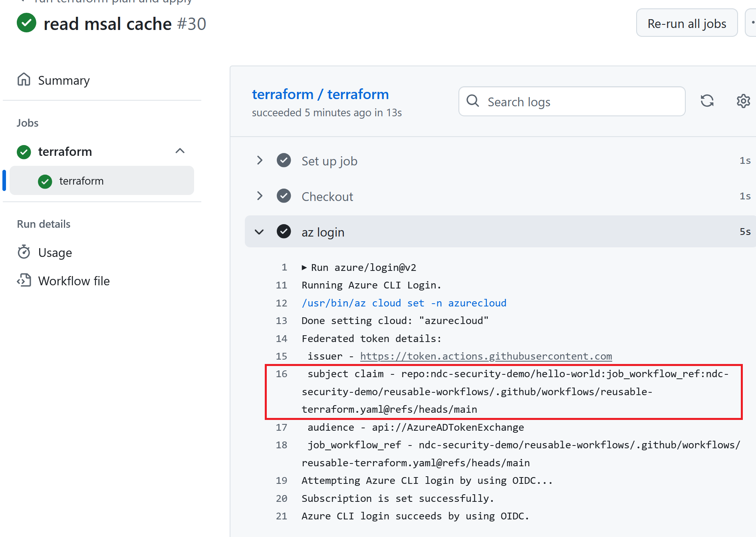
Task: Click the Summary home icon
Action: 24,79
